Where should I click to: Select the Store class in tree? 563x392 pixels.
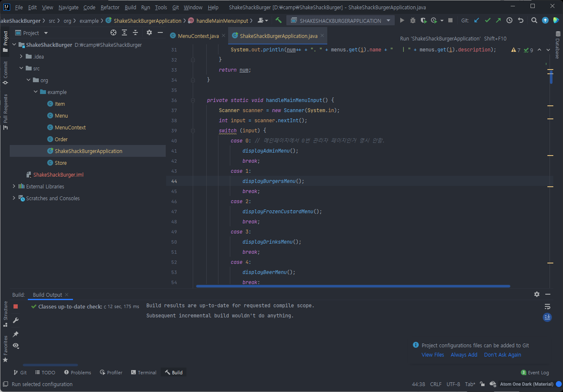tap(61, 163)
